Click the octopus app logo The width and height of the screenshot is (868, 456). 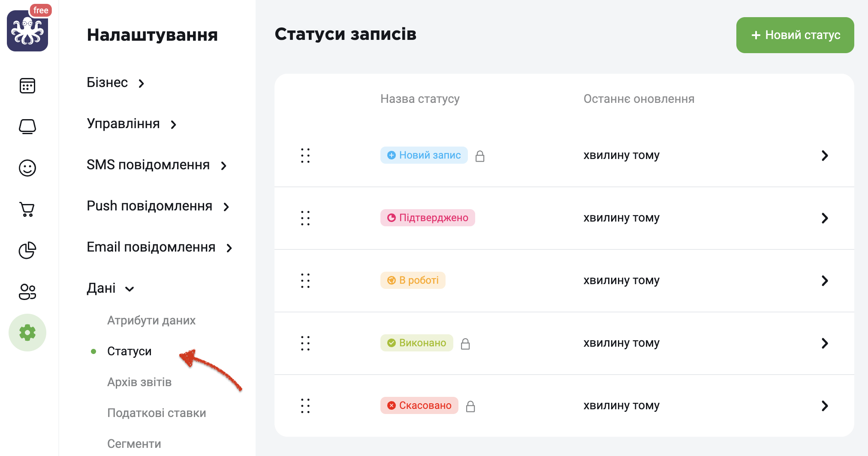click(x=27, y=31)
